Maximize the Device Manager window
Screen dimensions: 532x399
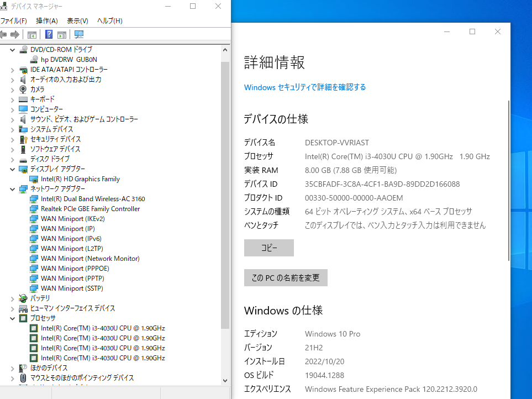pyautogui.click(x=193, y=6)
